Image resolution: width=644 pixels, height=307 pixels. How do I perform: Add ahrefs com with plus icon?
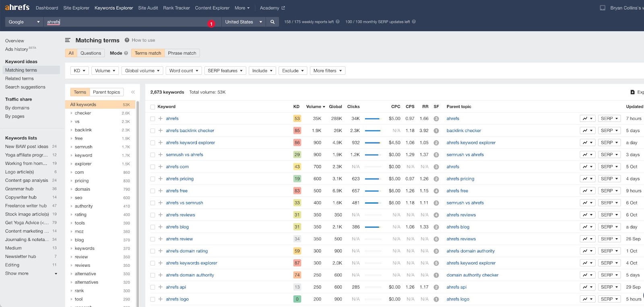tap(160, 167)
